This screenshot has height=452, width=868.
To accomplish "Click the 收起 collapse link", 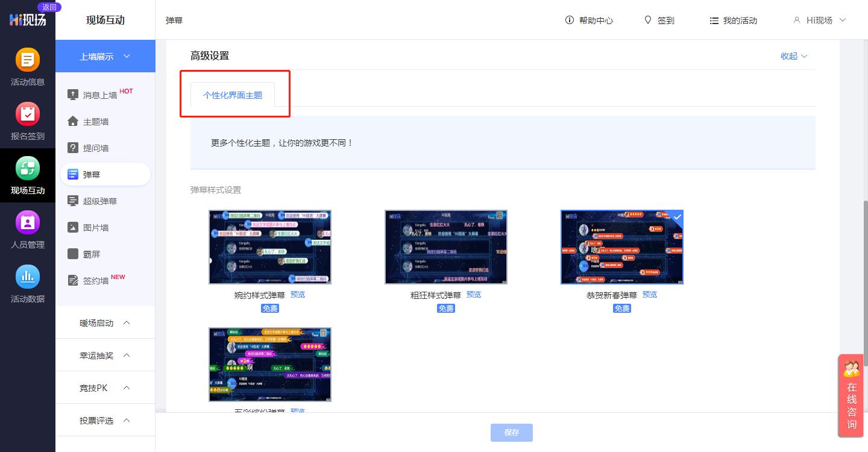I will [x=793, y=56].
